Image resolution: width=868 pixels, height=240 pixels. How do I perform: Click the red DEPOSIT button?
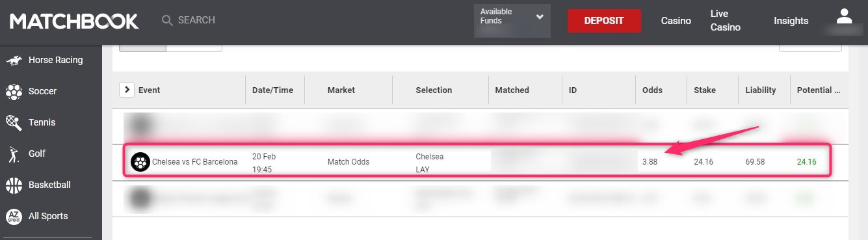(x=604, y=21)
